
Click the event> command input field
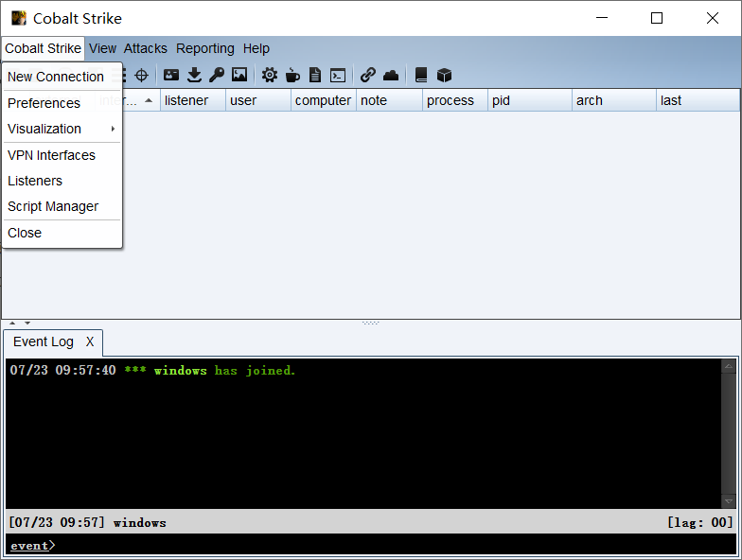[371, 545]
